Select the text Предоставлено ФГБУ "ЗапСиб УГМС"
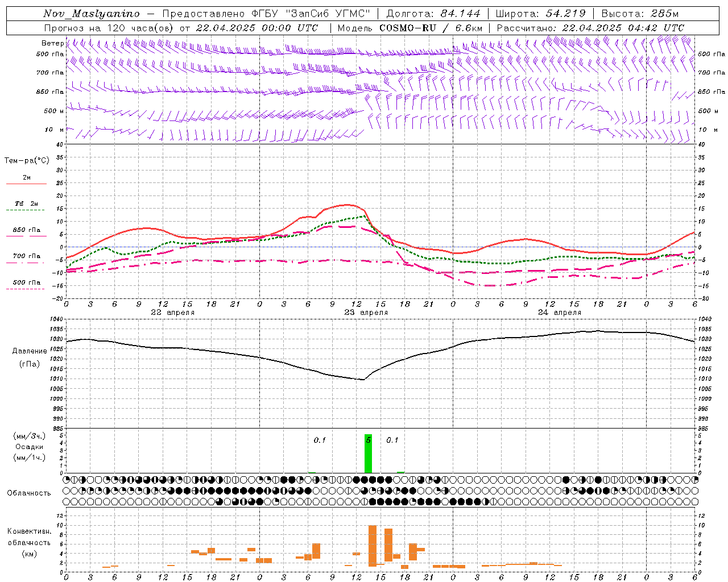 tap(266, 14)
